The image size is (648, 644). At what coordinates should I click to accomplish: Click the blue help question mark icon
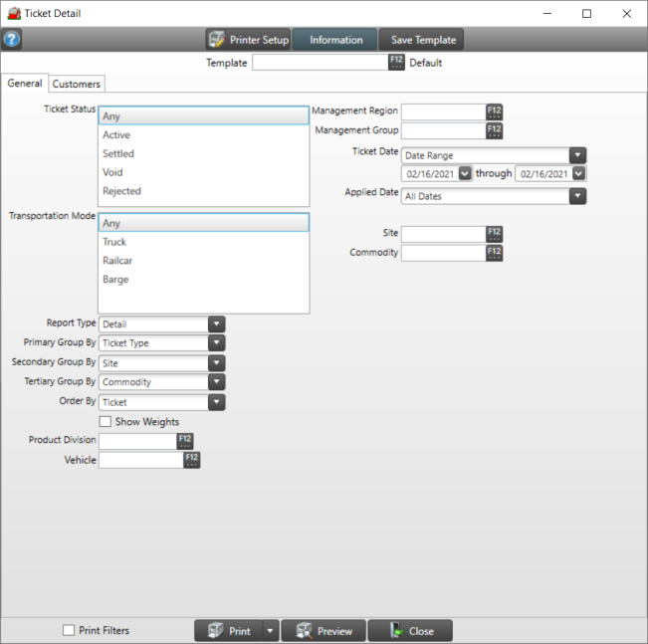[12, 40]
